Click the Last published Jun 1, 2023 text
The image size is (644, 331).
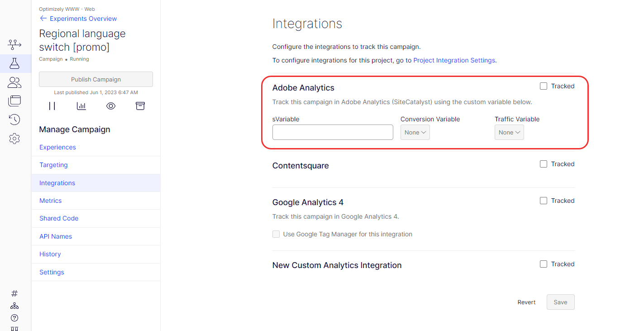point(96,92)
